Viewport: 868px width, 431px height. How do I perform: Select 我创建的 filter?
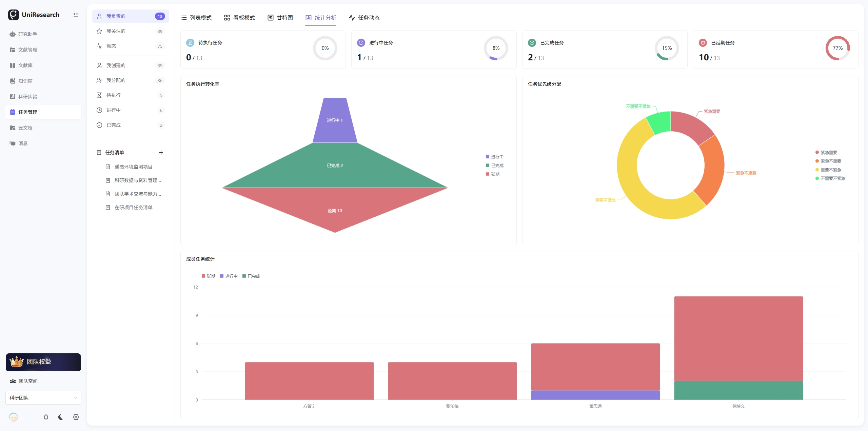131,65
